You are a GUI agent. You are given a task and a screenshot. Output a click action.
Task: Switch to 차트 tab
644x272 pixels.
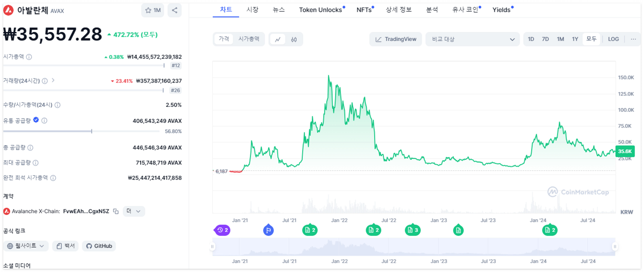[226, 10]
